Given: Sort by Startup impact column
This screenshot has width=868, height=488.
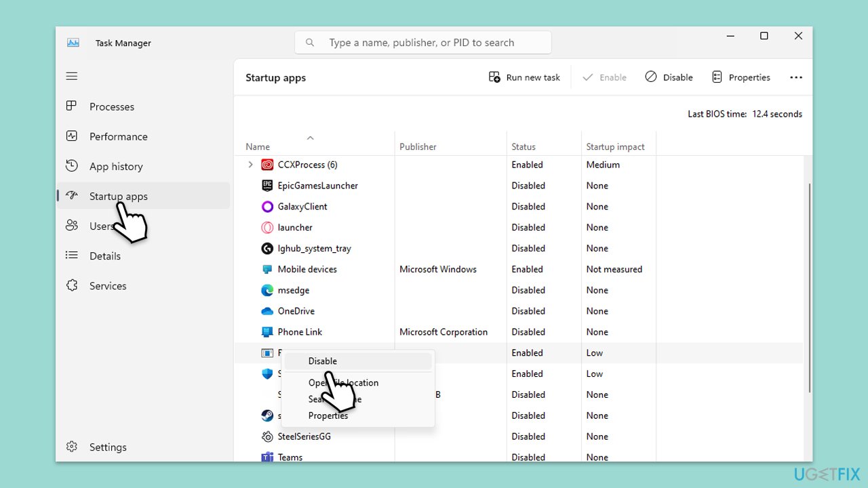Looking at the screenshot, I should pyautogui.click(x=615, y=146).
